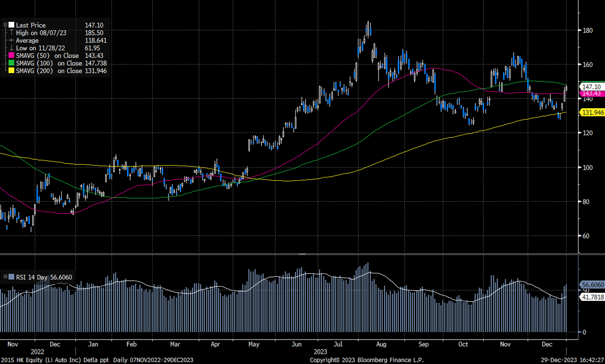
Task: Select the 41.7818 RSI axis label
Action: (593, 296)
